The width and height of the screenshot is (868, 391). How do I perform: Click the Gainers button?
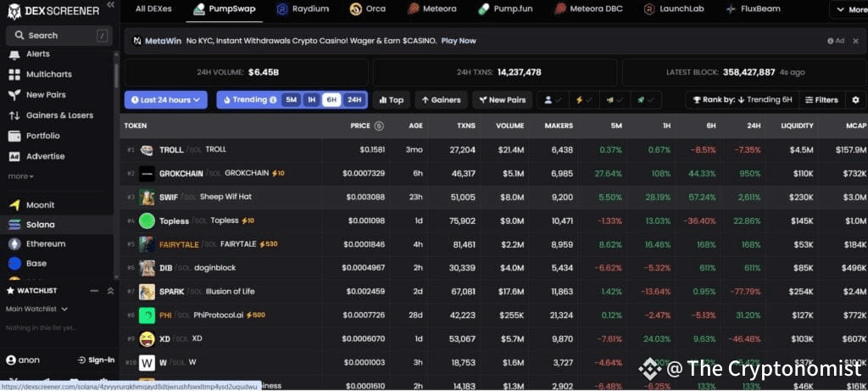(441, 100)
